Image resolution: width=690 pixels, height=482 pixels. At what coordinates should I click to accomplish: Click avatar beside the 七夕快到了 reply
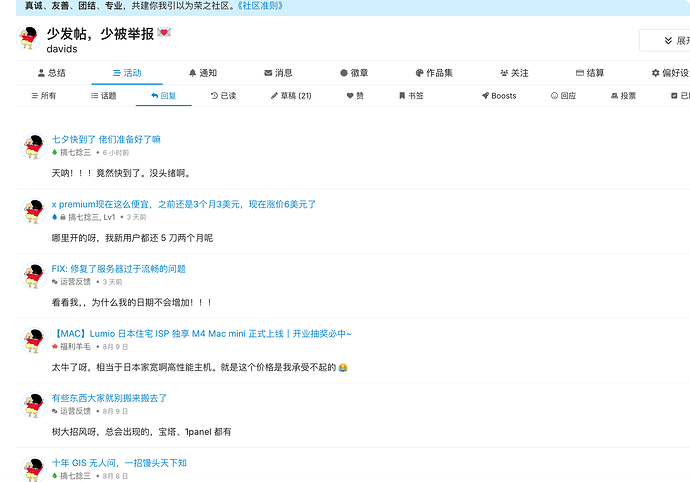click(33, 147)
